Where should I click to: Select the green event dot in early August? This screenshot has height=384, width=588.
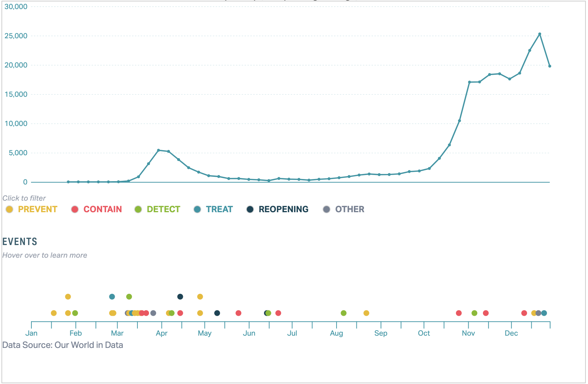point(344,313)
